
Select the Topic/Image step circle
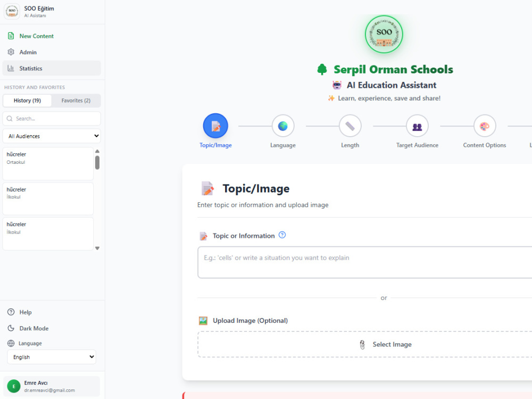pos(215,126)
